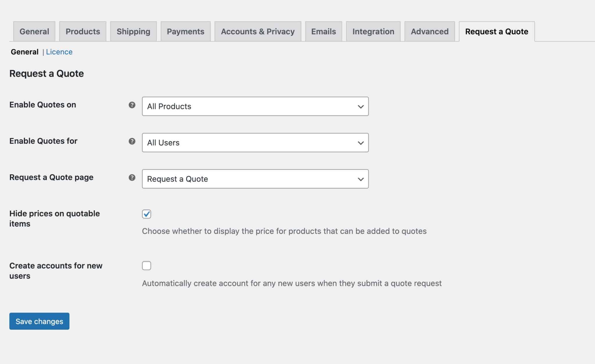Open the Payments tab
This screenshot has height=364, width=595.
[185, 31]
